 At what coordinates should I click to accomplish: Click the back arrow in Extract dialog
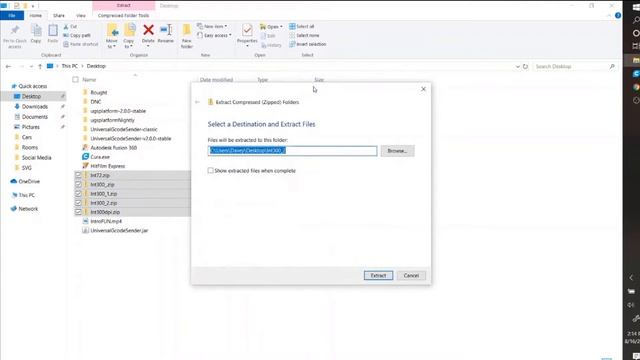(x=198, y=102)
